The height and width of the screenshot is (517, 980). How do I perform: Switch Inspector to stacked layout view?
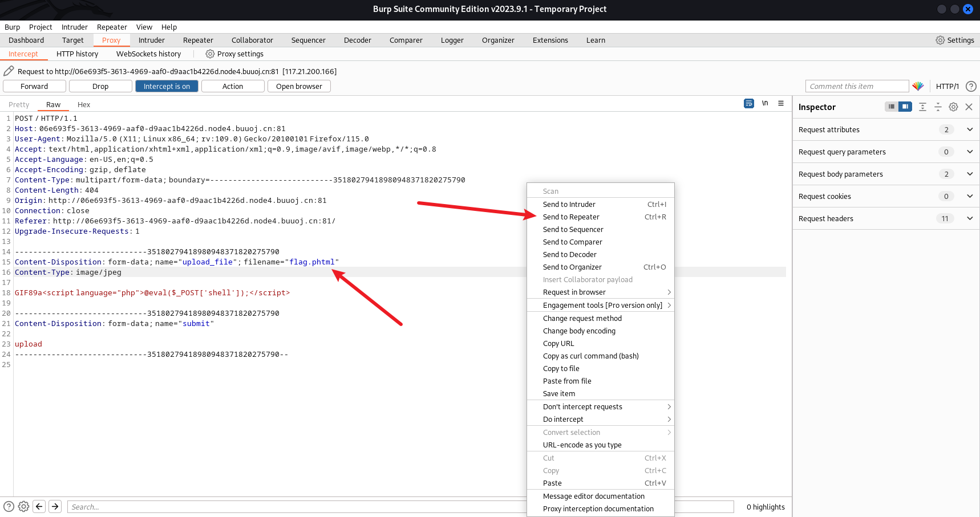[x=891, y=107]
